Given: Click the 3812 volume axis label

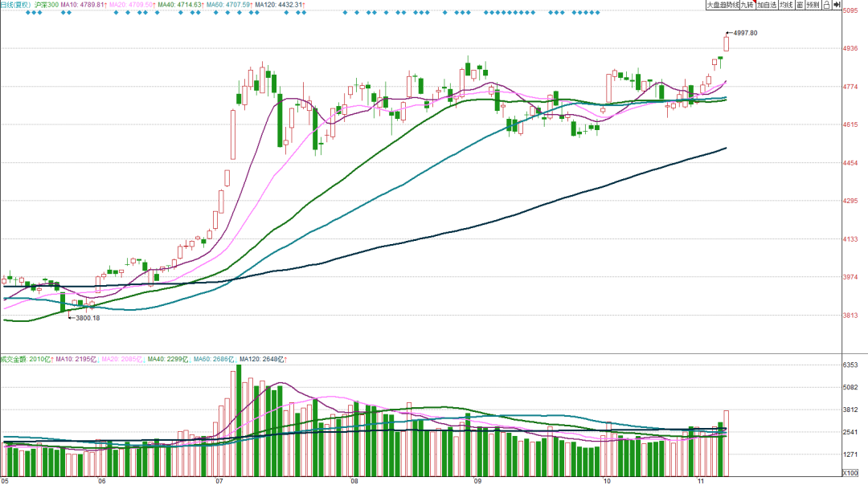Looking at the screenshot, I should click(x=850, y=410).
